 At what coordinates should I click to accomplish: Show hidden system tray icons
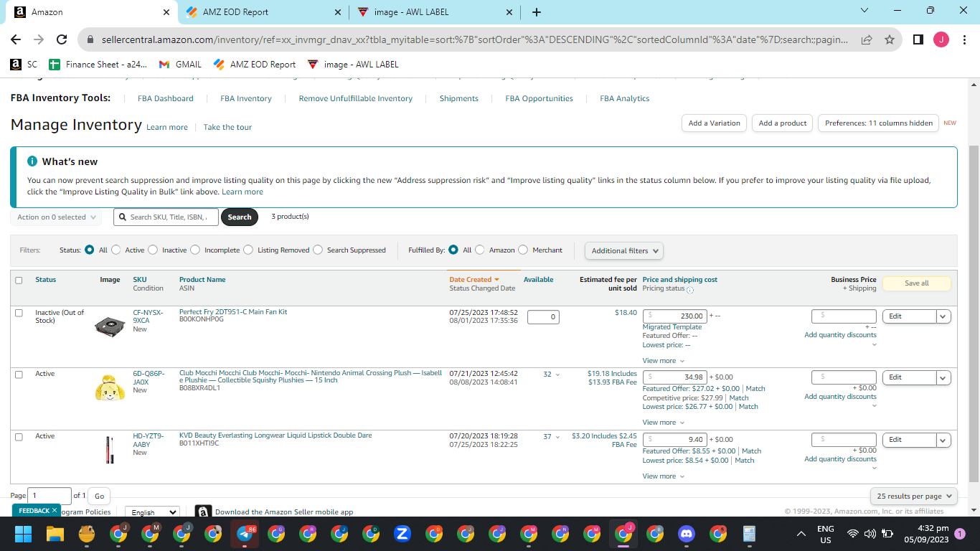[x=801, y=534]
